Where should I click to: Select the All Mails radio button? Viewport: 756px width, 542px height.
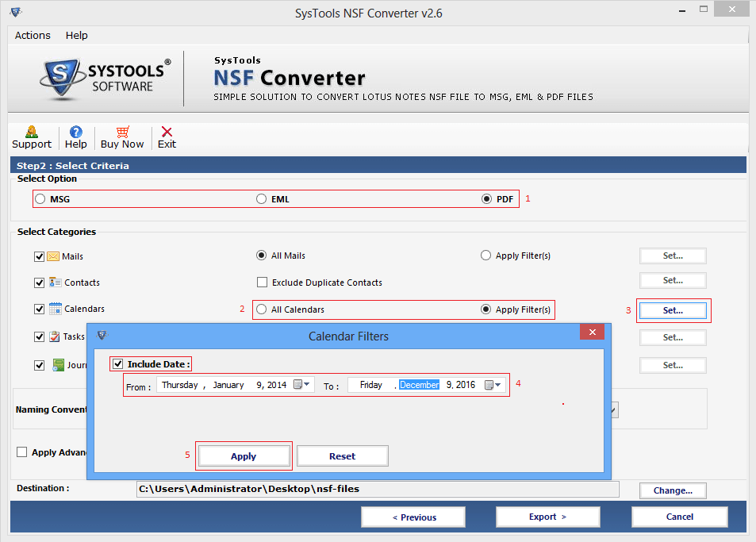(261, 255)
